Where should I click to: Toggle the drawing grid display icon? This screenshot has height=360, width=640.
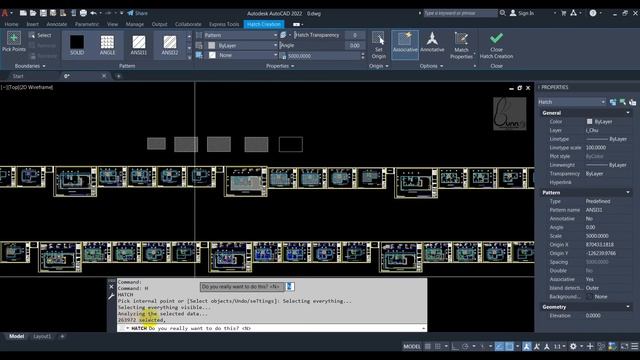pyautogui.click(x=428, y=347)
